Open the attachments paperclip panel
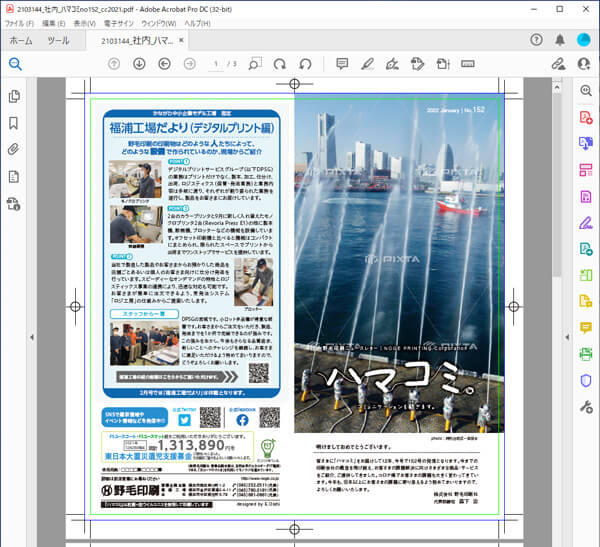The image size is (600, 547). coord(13,149)
